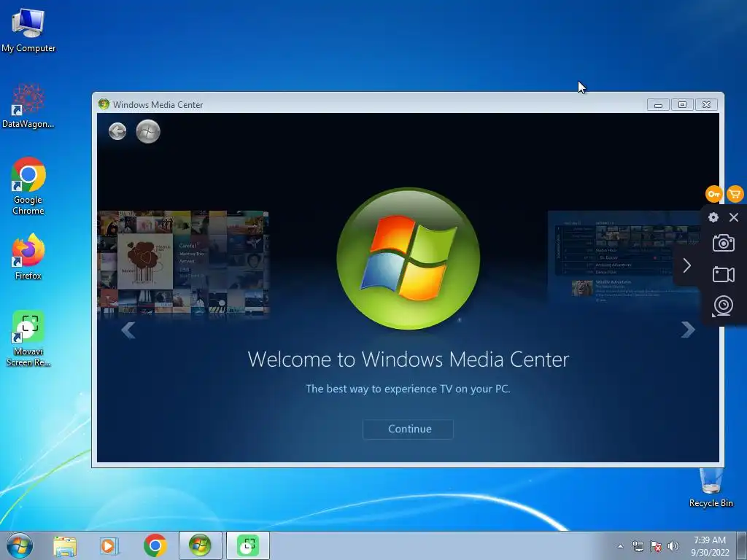The image size is (747, 560).
Task: Show hidden system tray icons
Action: 620,546
